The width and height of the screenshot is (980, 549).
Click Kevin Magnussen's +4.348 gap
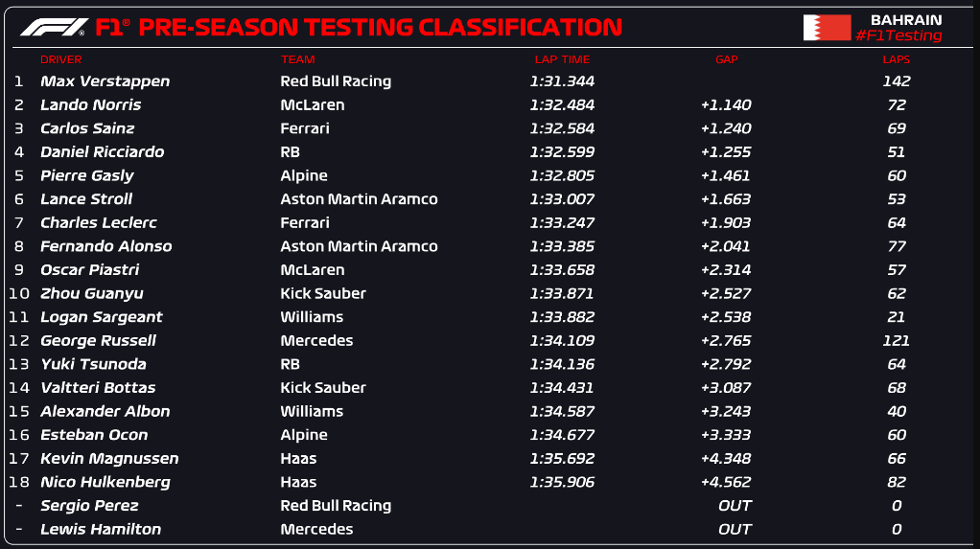pos(726,458)
